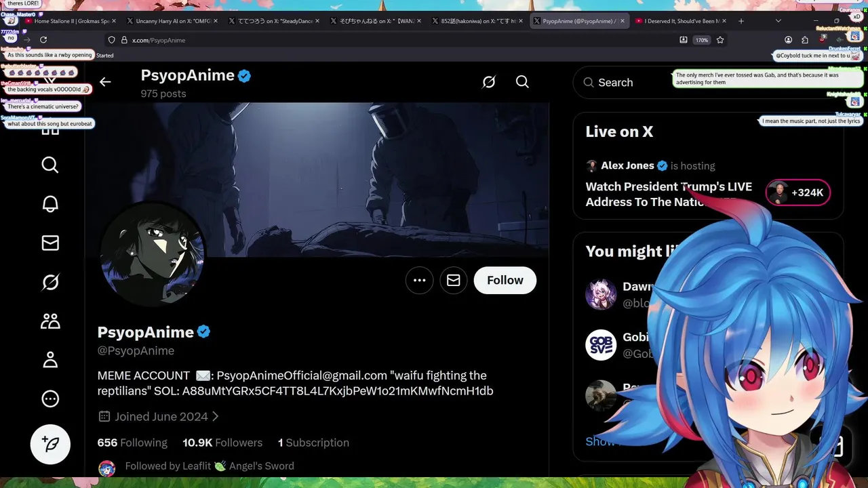Click the Live on X heading

pos(619,131)
